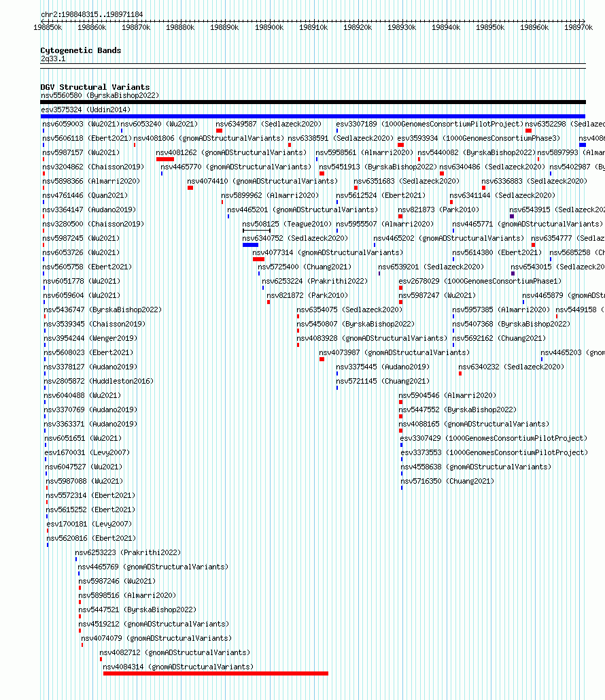
Task: Click the long blue bar under esv3575324
Action: tap(313, 116)
